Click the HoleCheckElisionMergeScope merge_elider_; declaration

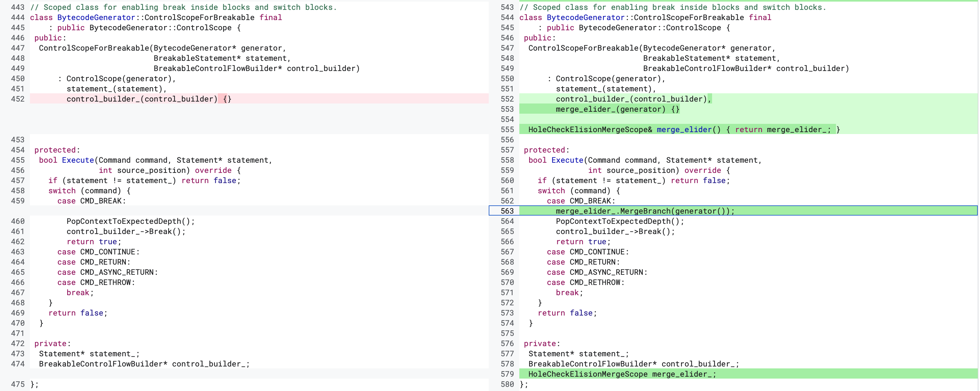(622, 374)
